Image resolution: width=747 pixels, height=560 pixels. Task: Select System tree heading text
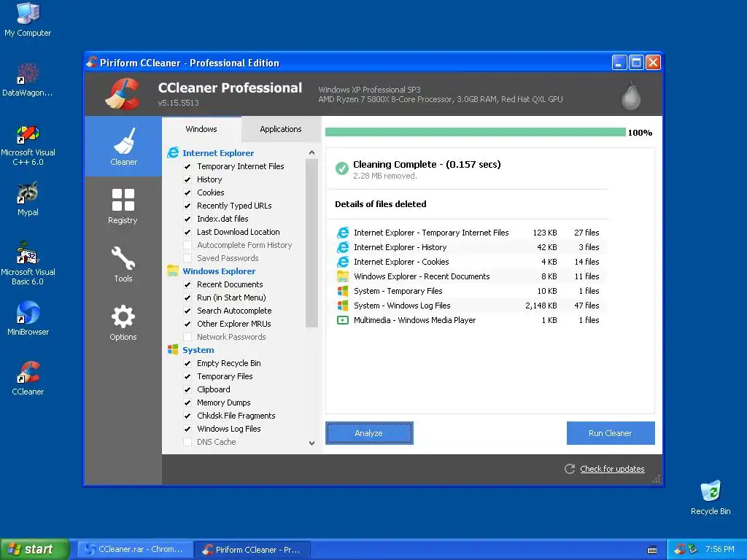pyautogui.click(x=198, y=349)
